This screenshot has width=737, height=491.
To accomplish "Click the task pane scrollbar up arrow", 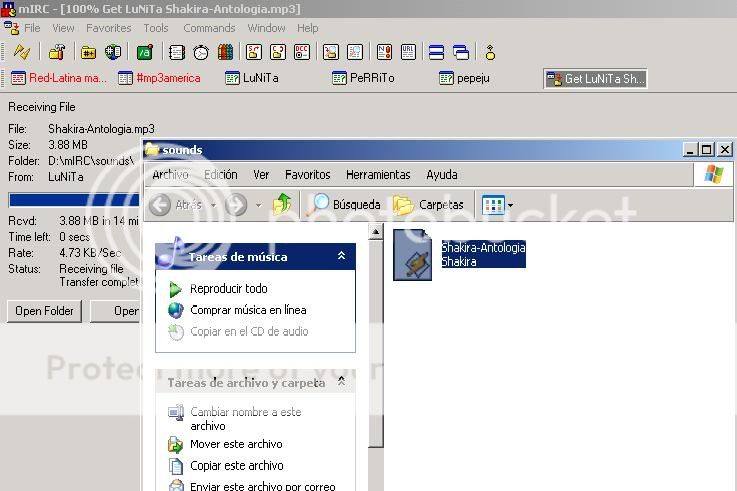I will pos(376,232).
